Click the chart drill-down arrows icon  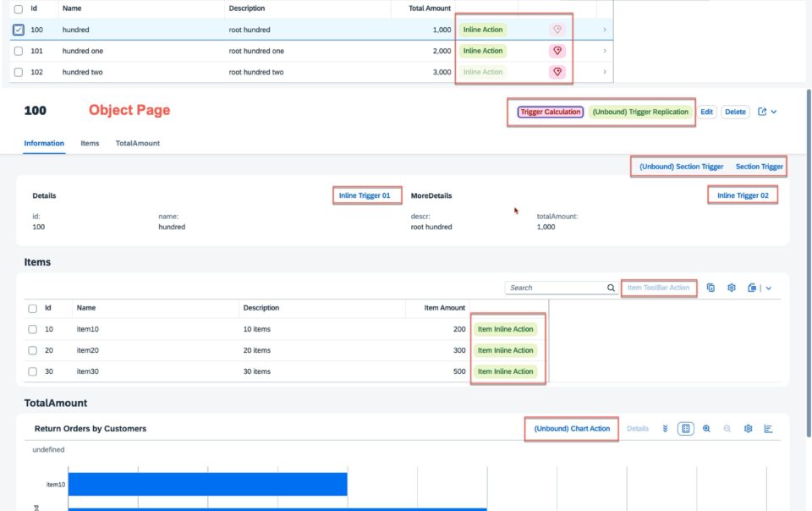[665, 429]
